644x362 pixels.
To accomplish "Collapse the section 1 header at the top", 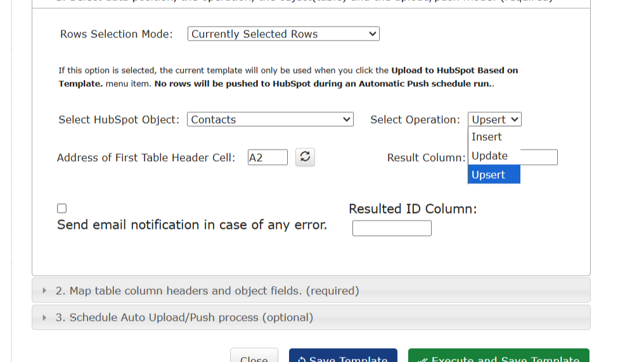I will (311, 2).
